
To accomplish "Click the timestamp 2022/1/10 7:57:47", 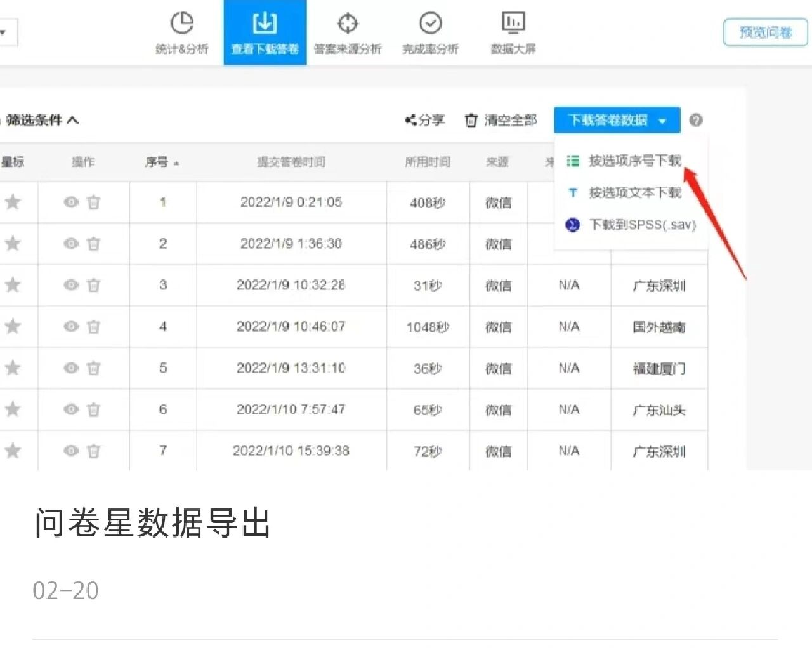I will click(x=291, y=409).
